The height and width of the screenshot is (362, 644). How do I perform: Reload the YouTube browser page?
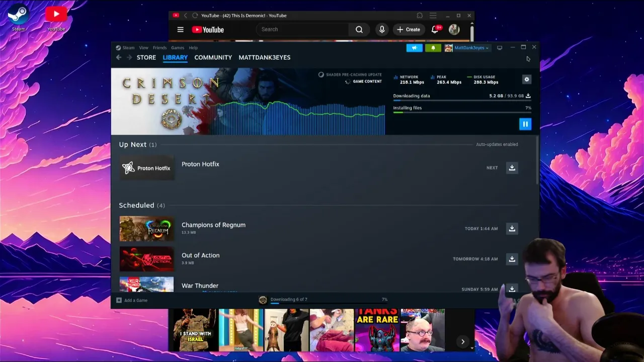[195, 16]
